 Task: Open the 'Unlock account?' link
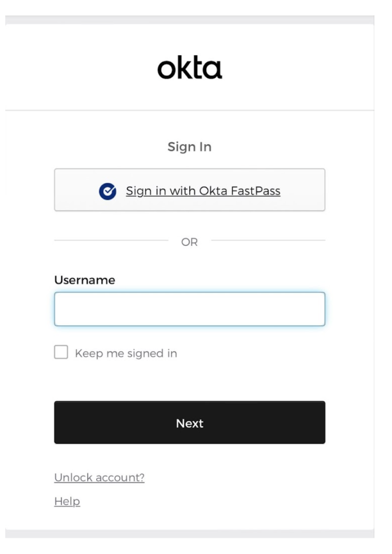coord(99,477)
